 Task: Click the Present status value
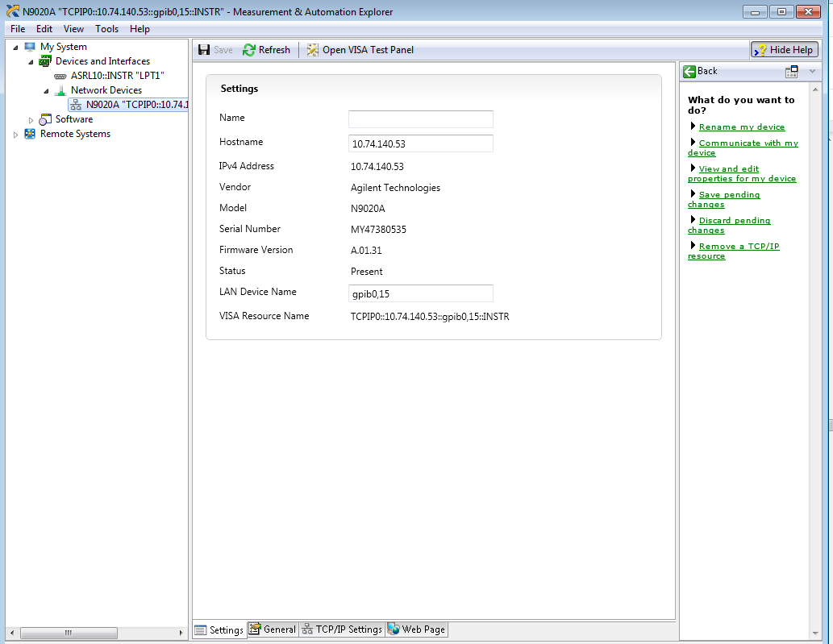(x=367, y=272)
